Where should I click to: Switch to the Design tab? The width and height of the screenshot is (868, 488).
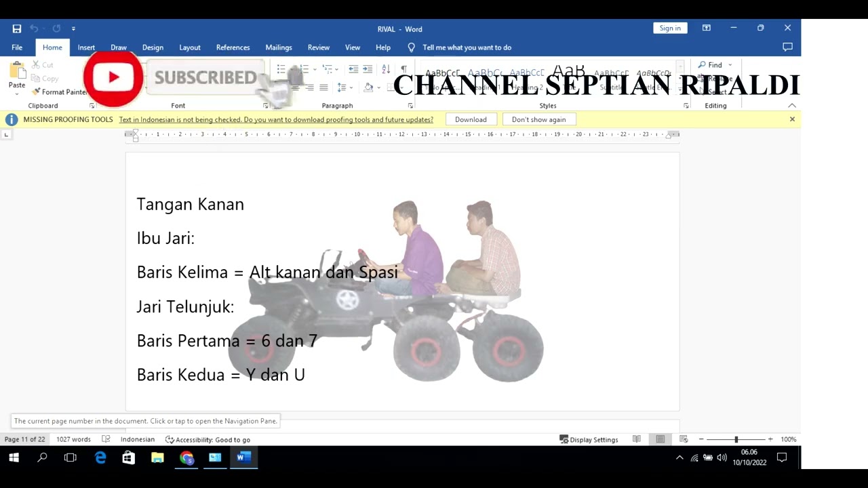tap(153, 47)
